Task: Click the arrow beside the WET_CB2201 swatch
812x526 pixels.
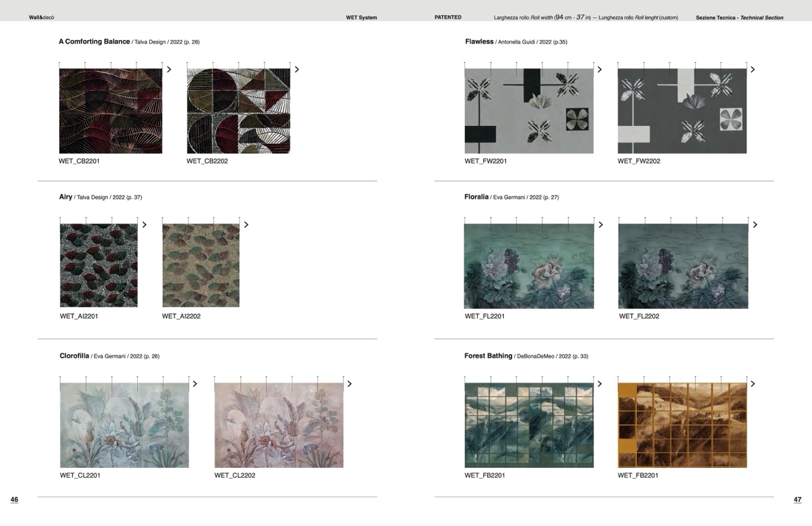Action: pyautogui.click(x=169, y=69)
